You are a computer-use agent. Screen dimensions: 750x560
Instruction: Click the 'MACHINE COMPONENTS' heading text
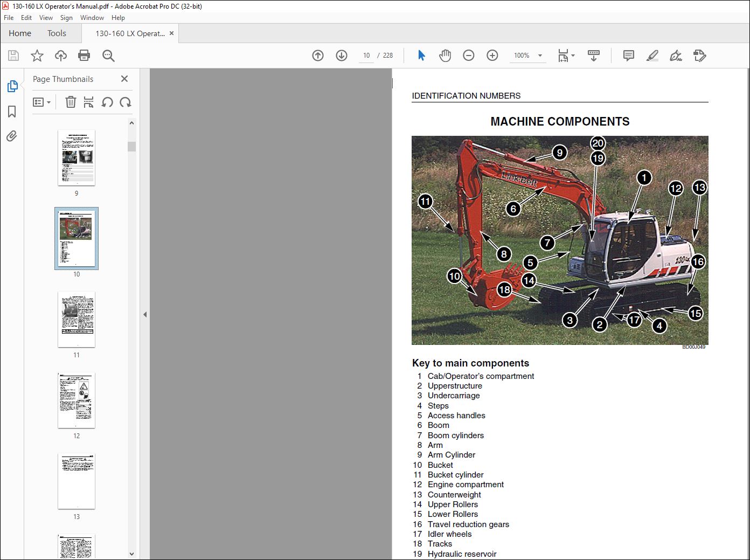[x=560, y=122]
